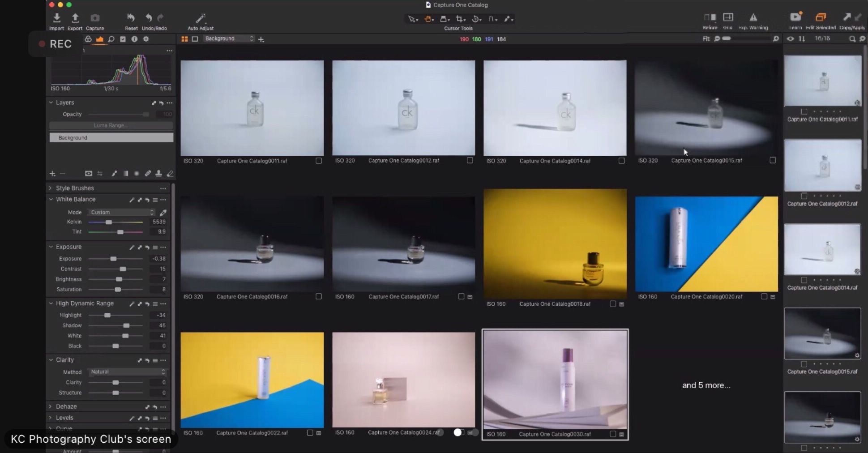Viewport: 868px width, 453px height.
Task: Select the Draw Mask brush icon
Action: pyautogui.click(x=114, y=174)
